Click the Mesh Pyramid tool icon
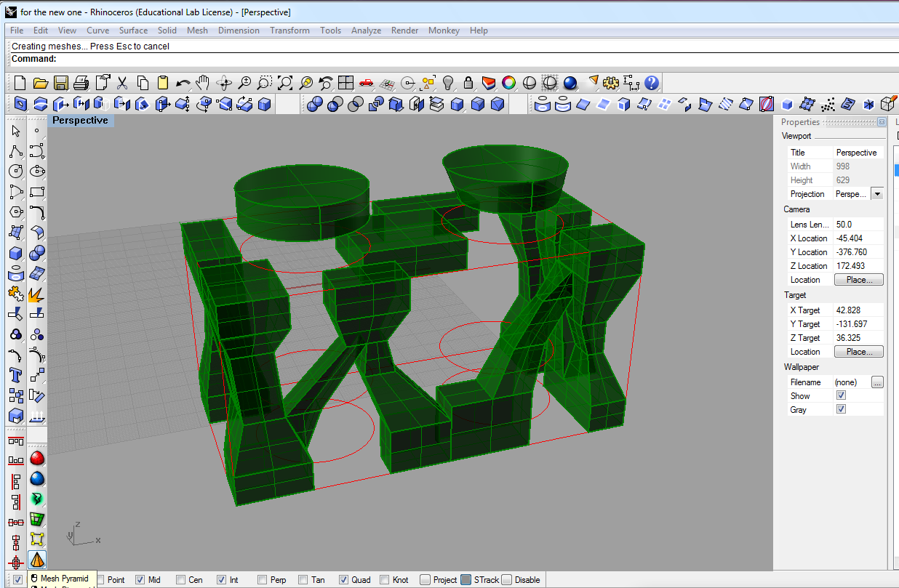899x588 pixels. [x=37, y=560]
